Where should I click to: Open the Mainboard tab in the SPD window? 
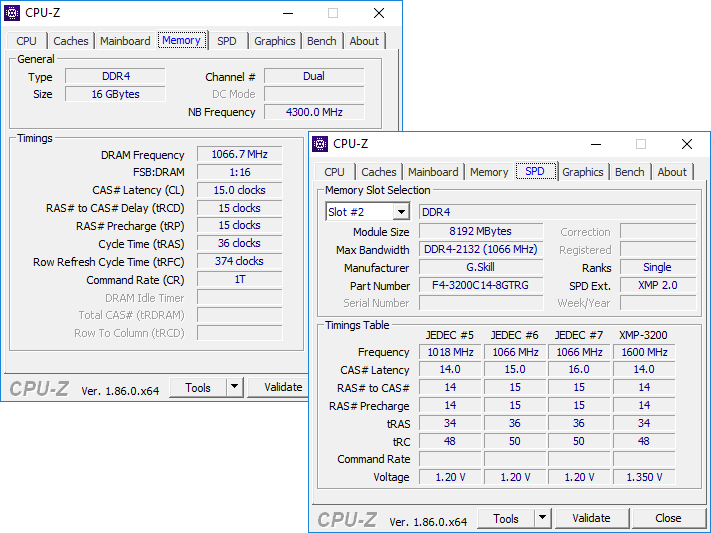[x=433, y=172]
